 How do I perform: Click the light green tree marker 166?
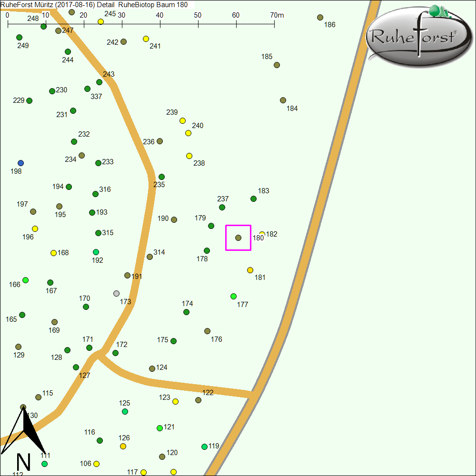[26, 280]
